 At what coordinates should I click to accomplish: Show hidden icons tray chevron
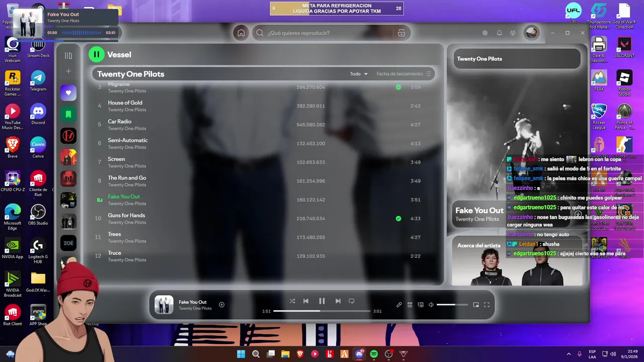point(569,354)
